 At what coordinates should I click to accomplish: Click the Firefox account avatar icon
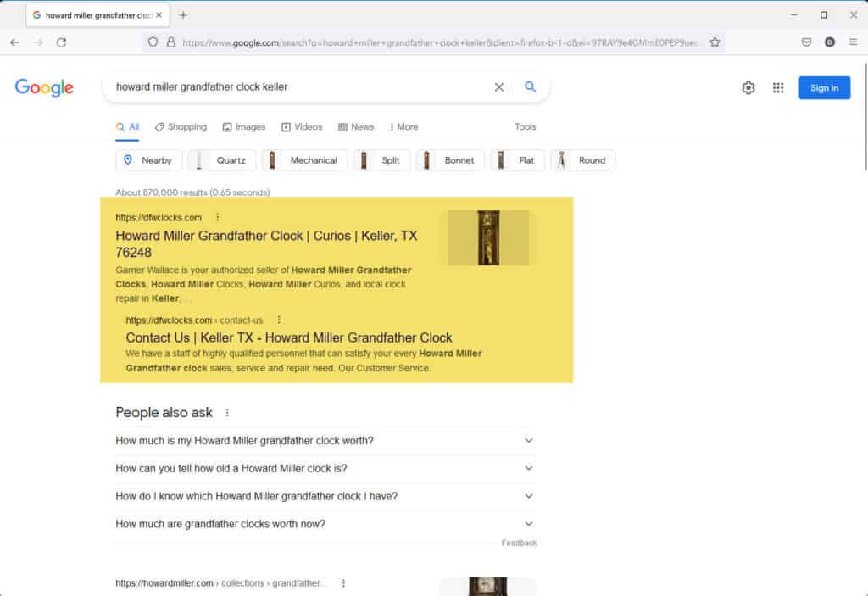click(x=829, y=42)
